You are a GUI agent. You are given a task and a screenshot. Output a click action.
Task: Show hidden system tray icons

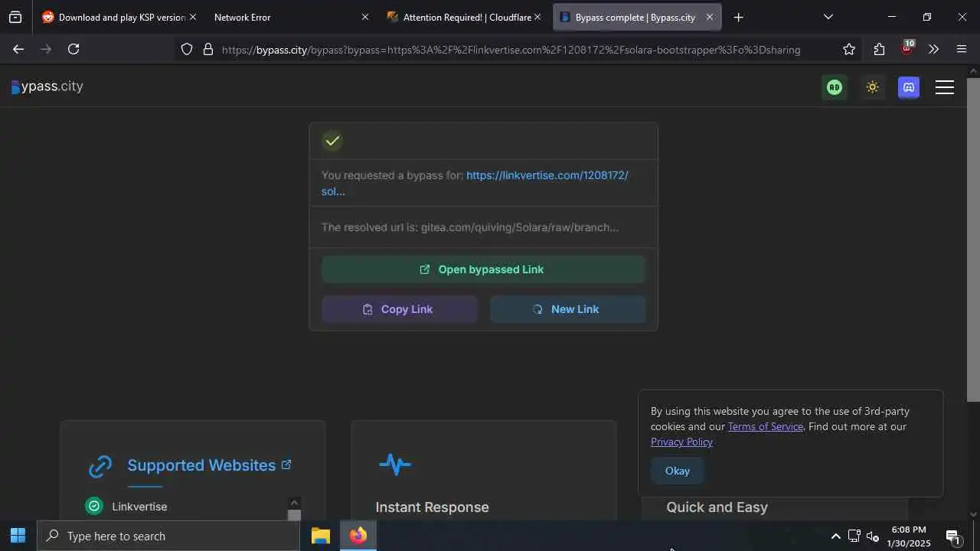tap(835, 536)
